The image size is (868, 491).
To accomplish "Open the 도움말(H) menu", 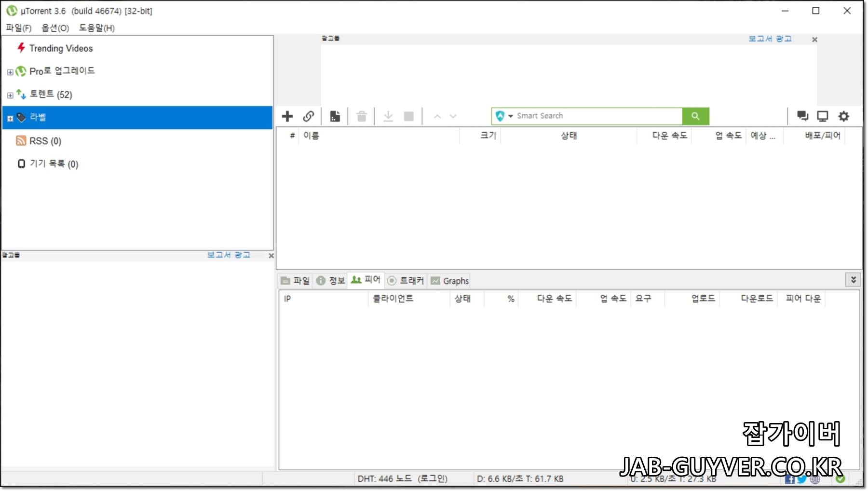I will point(97,28).
